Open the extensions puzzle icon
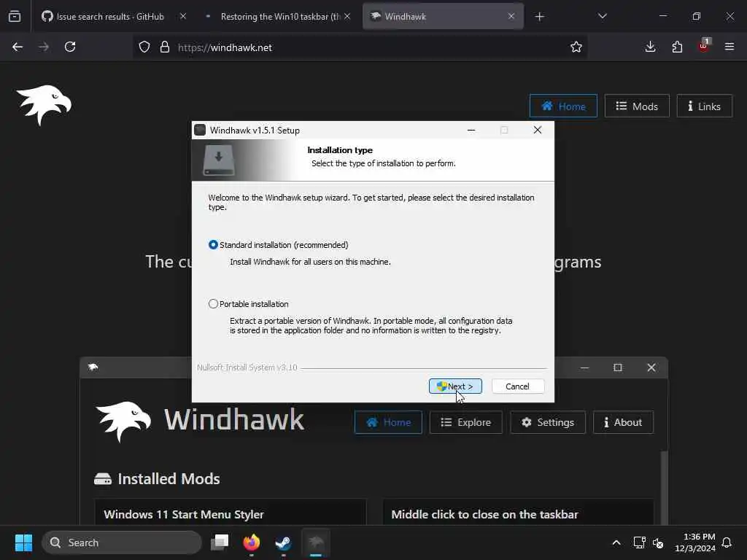This screenshot has height=560, width=747. 677,47
